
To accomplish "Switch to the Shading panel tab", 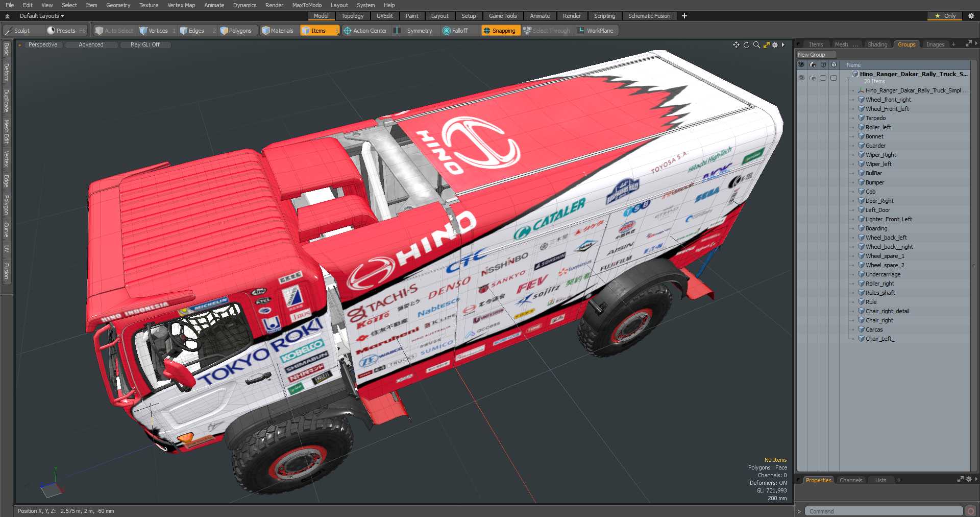I will [x=877, y=44].
